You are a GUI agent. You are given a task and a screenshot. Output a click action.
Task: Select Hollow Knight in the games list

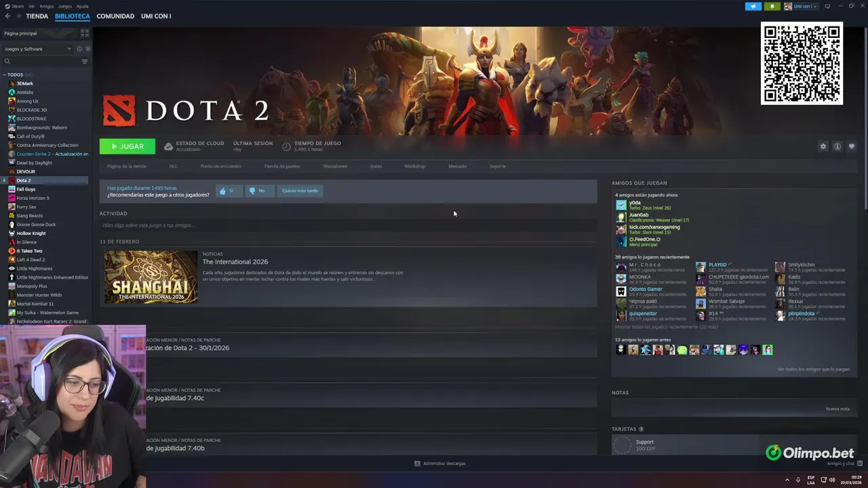tap(31, 233)
